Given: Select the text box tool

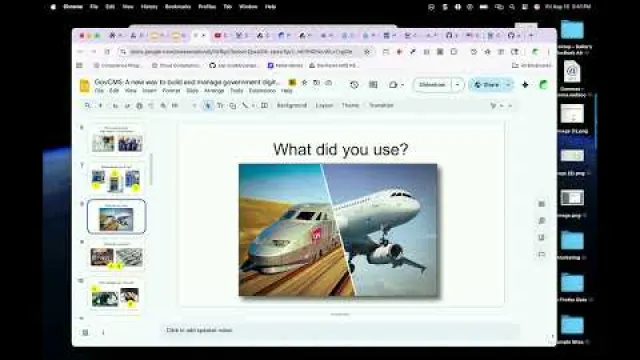Looking at the screenshot, I should pyautogui.click(x=220, y=105).
